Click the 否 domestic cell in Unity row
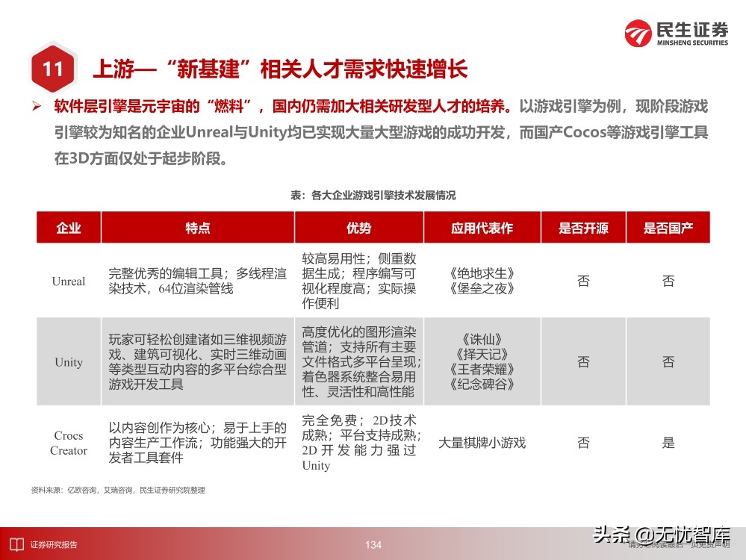The width and height of the screenshot is (746, 560). [x=668, y=362]
